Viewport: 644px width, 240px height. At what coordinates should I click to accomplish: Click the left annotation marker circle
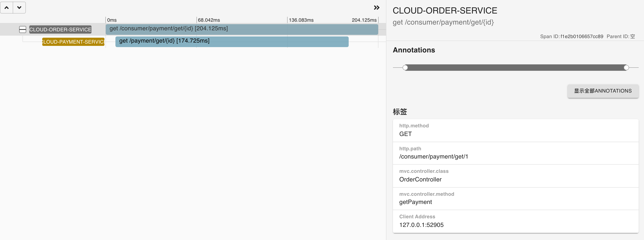pyautogui.click(x=405, y=67)
